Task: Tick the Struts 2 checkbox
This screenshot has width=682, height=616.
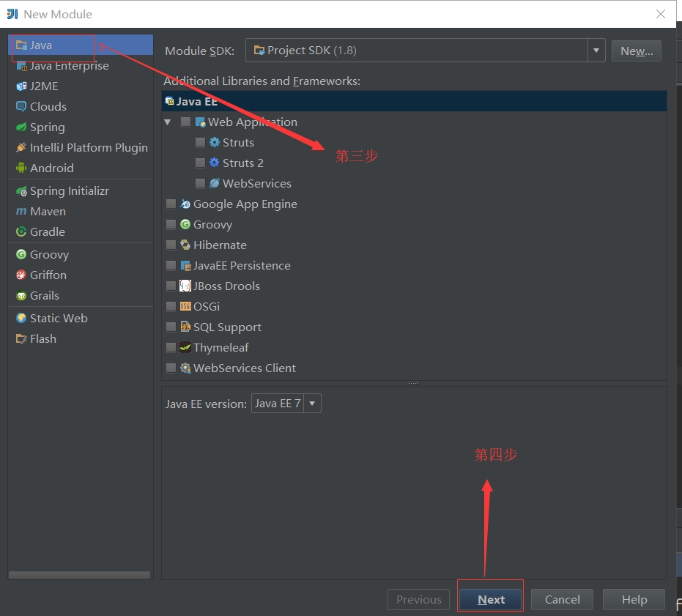Action: [200, 163]
